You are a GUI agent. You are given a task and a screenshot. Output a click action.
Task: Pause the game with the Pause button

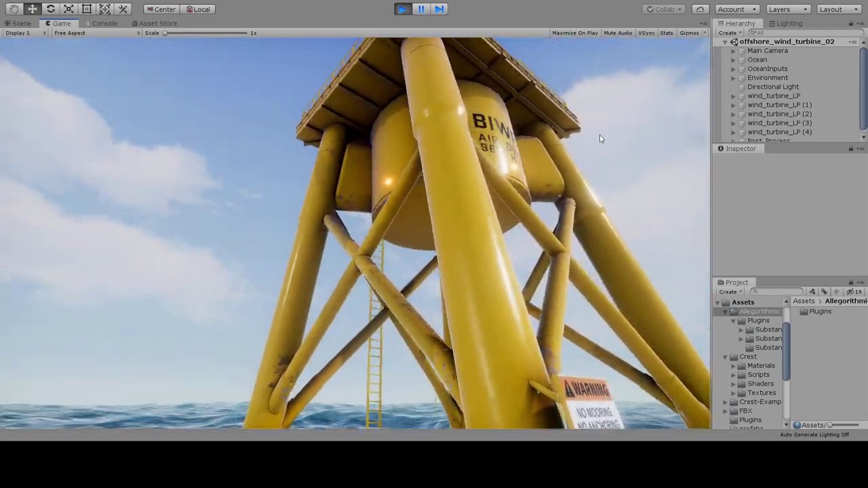(x=421, y=9)
